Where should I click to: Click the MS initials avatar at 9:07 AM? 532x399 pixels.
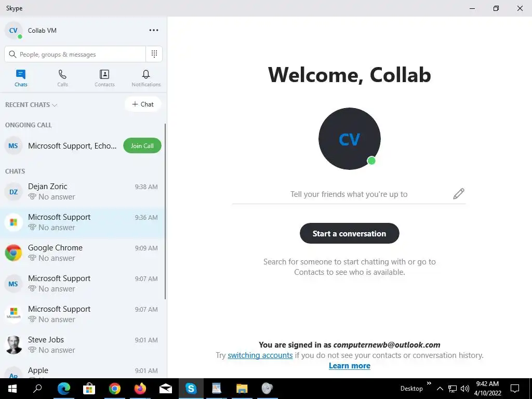pos(13,284)
